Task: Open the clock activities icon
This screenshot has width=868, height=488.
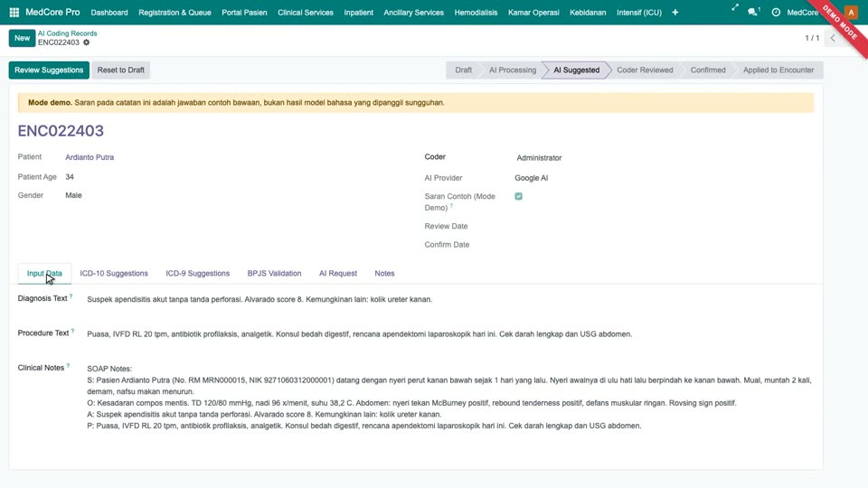Action: pos(776,12)
